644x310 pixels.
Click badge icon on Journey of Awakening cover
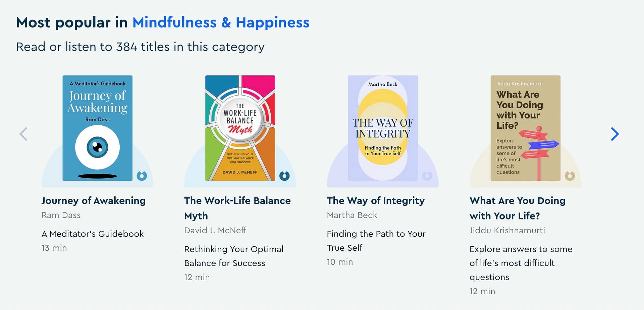(142, 176)
